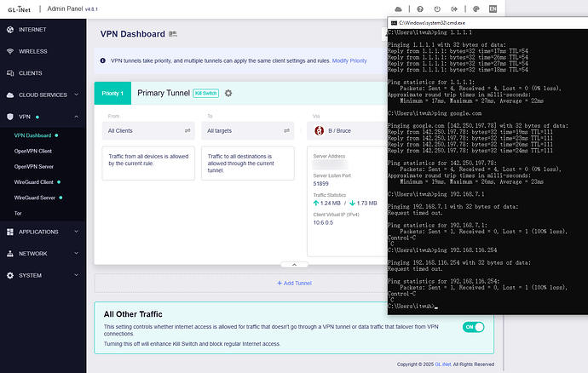588x373 pixels.
Task: Click the swap icon in All targets field
Action: point(286,131)
